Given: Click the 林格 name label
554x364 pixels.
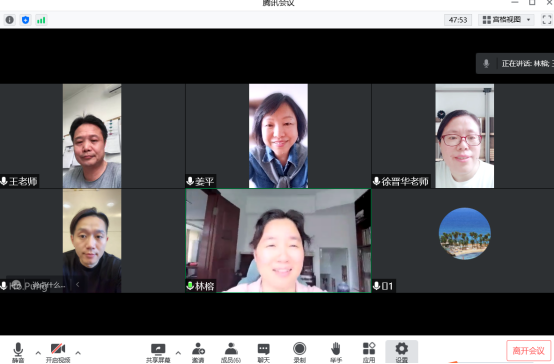Looking at the screenshot, I should [x=205, y=286].
